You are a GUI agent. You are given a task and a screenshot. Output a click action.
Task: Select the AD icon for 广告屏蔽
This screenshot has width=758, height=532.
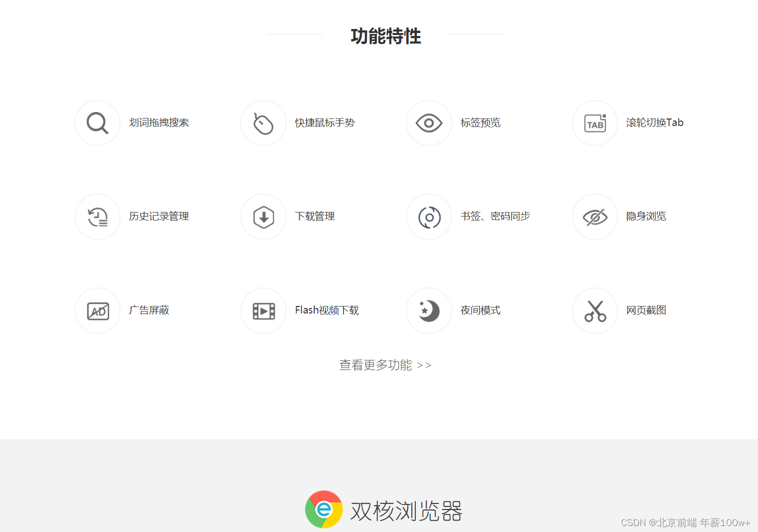pos(97,310)
